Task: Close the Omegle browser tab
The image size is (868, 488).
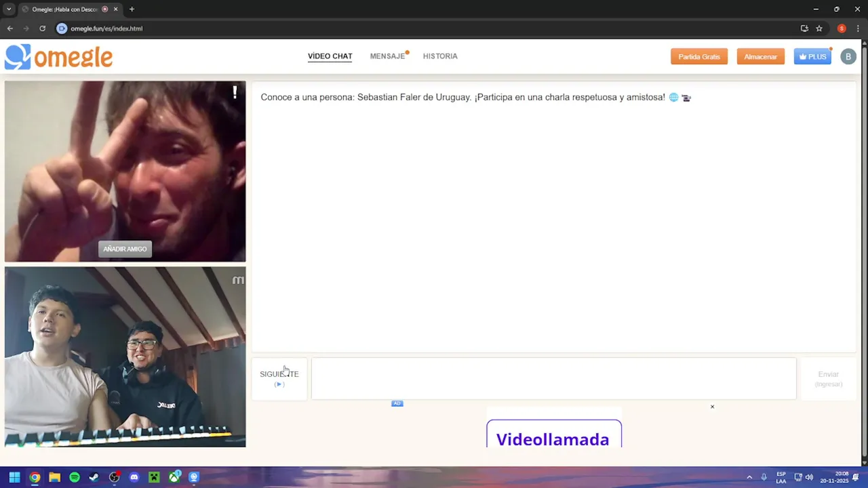Action: tap(115, 9)
